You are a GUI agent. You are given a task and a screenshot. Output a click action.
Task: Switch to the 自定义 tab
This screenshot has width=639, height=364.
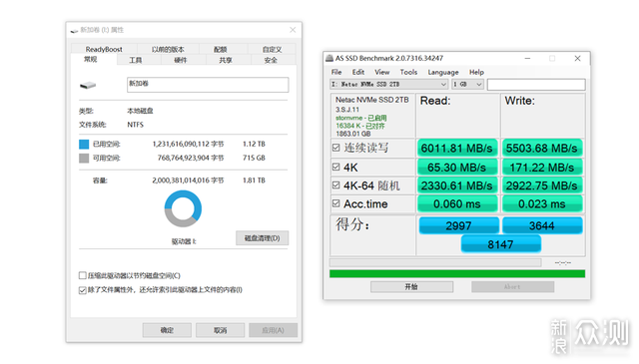272,49
